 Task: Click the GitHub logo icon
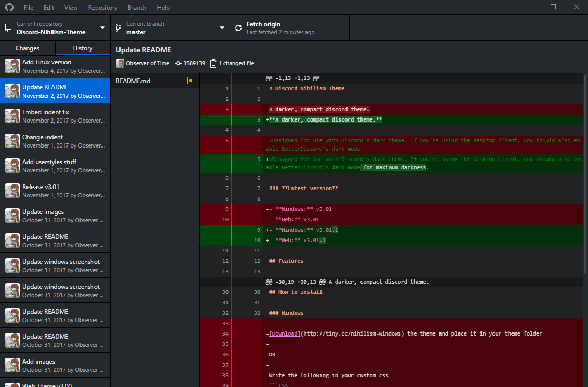click(9, 7)
